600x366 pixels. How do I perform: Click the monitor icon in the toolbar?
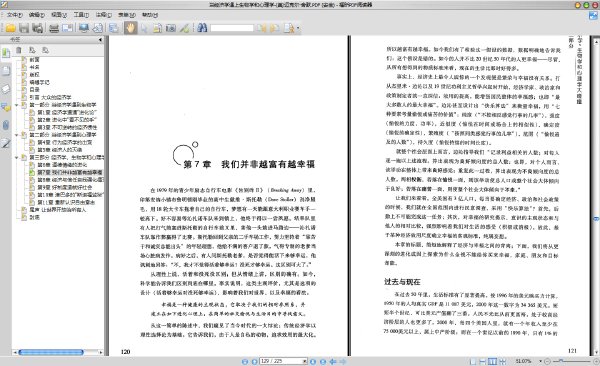[83, 28]
